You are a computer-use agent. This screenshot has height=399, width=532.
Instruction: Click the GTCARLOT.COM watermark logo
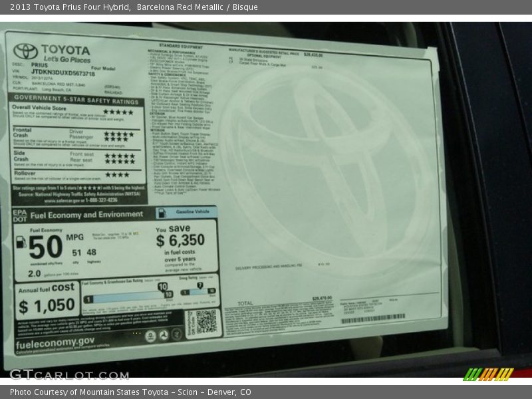coord(69,374)
